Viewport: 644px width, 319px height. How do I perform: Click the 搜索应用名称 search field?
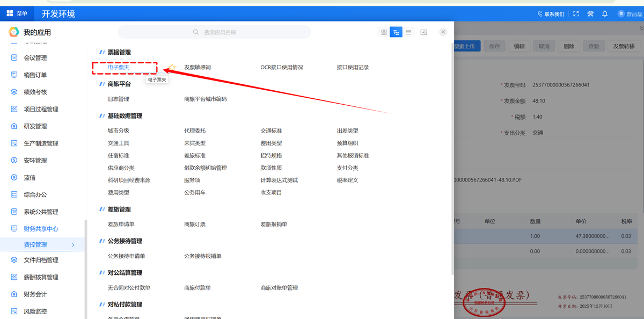pos(215,32)
